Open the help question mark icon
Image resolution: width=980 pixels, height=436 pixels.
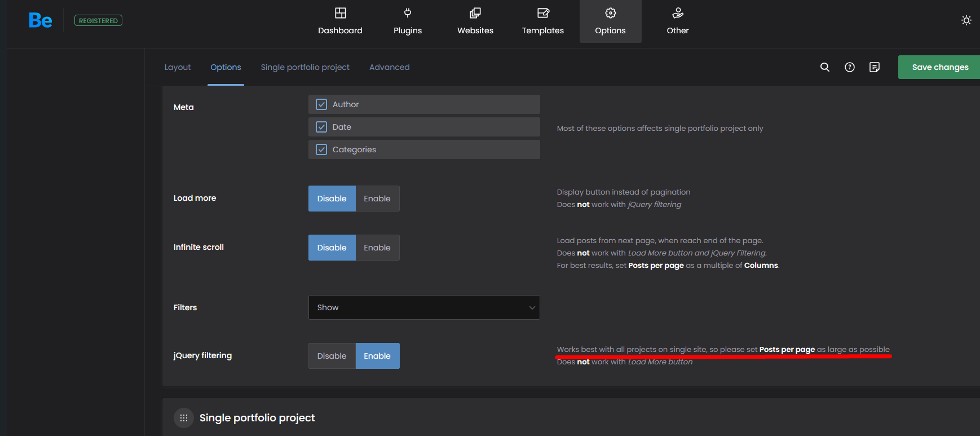pos(850,67)
